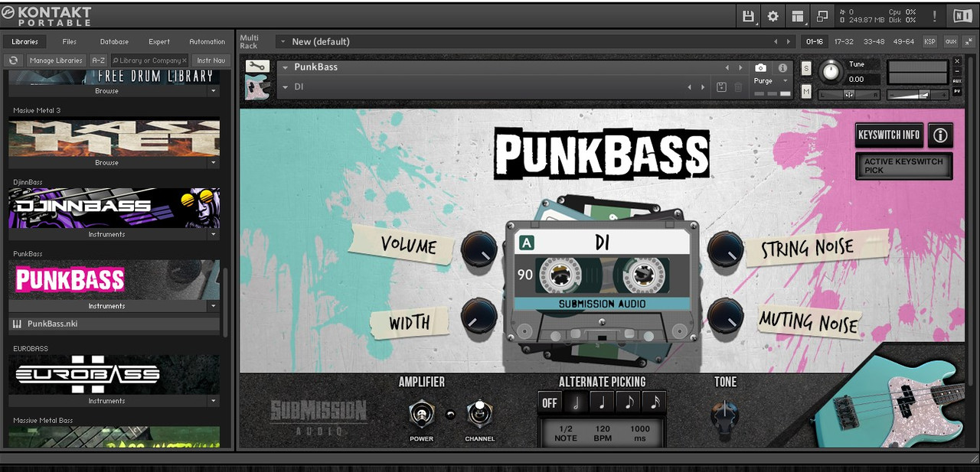Expand Free Drum Library dropdown arrow

214,91
